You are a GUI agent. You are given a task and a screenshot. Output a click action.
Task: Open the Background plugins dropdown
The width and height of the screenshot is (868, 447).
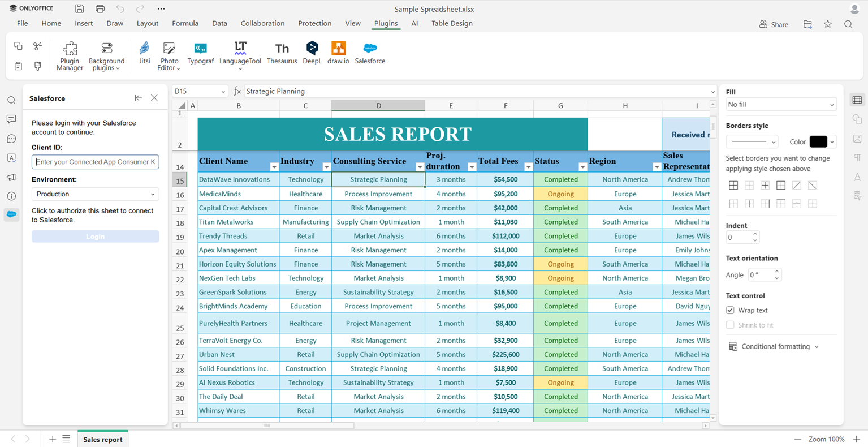(x=106, y=55)
